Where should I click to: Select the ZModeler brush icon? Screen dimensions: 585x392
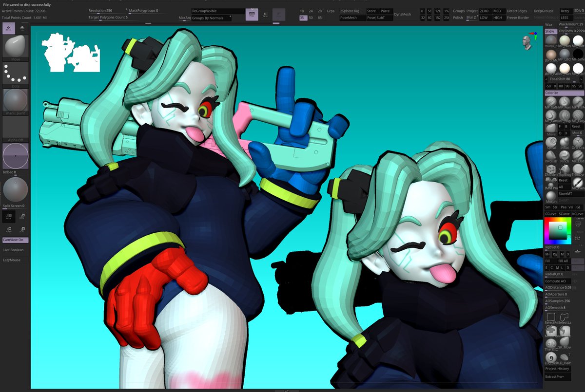pos(551,170)
